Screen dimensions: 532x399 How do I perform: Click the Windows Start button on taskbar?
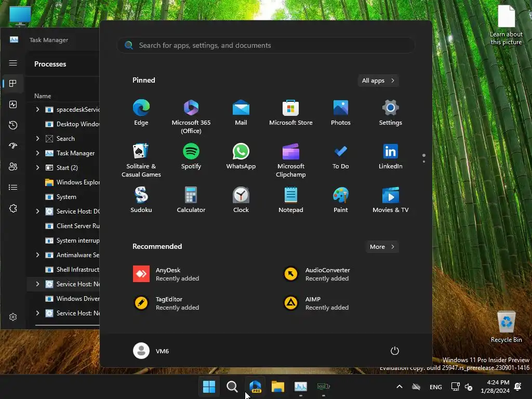pyautogui.click(x=209, y=387)
